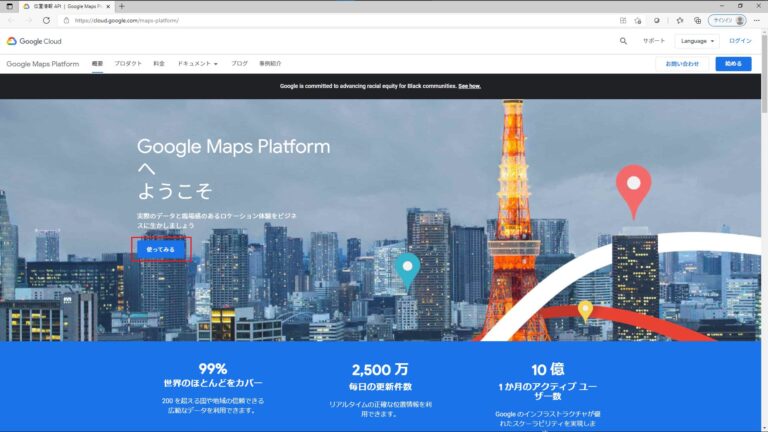
Task: Click the 毎日の更新件数 text
Action: 380,387
